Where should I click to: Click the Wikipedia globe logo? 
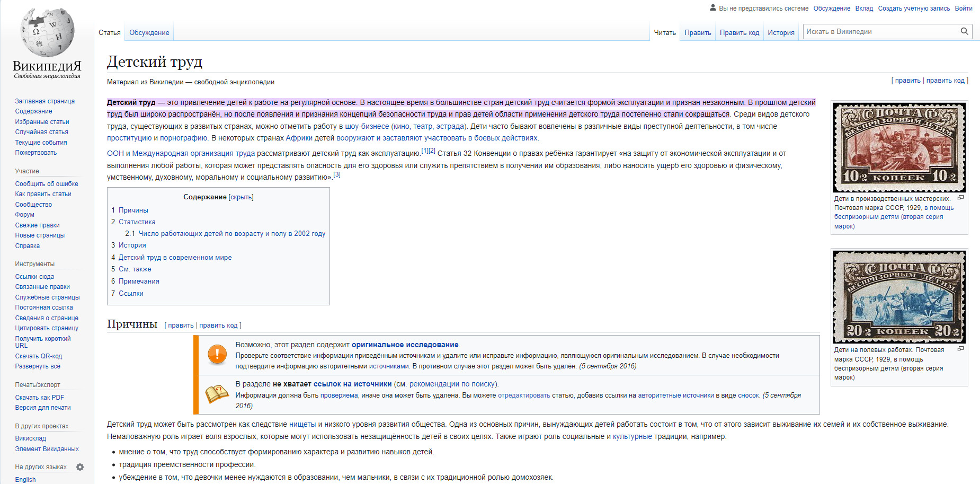pos(47,33)
